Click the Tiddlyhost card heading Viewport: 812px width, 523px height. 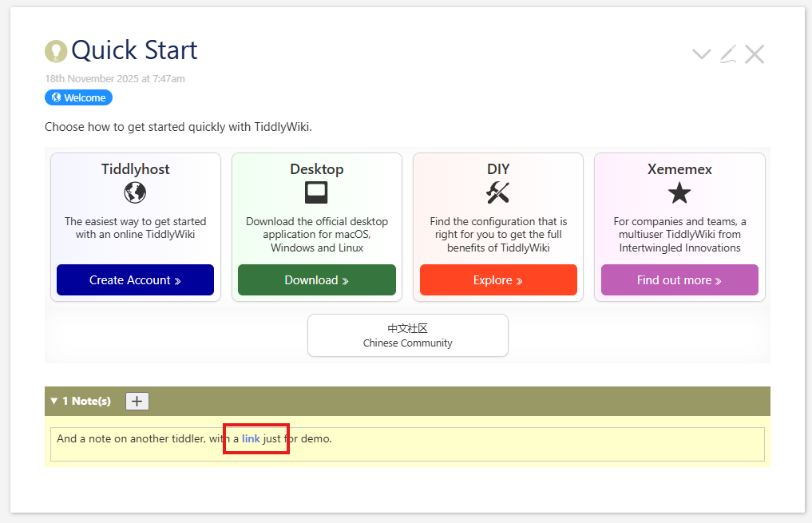tap(135, 168)
